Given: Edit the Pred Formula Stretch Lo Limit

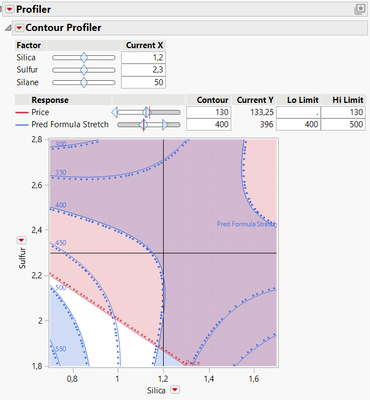Looking at the screenshot, I should pyautogui.click(x=298, y=125).
